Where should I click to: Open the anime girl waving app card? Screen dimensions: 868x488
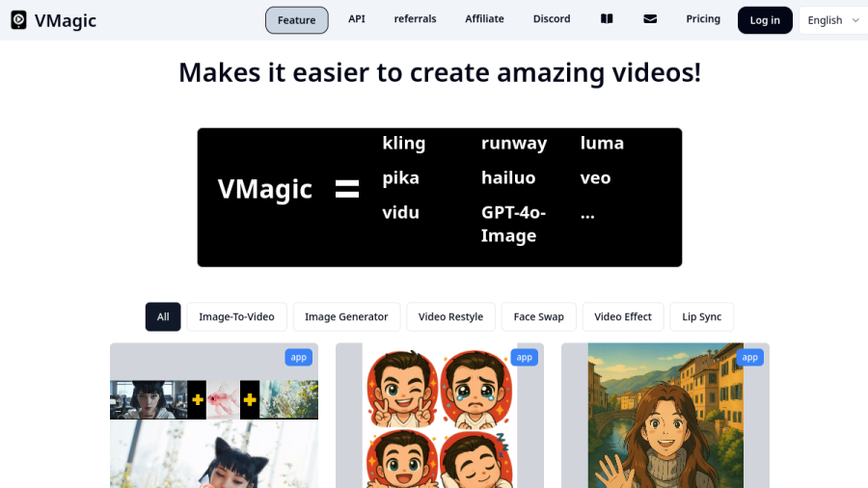click(x=665, y=416)
